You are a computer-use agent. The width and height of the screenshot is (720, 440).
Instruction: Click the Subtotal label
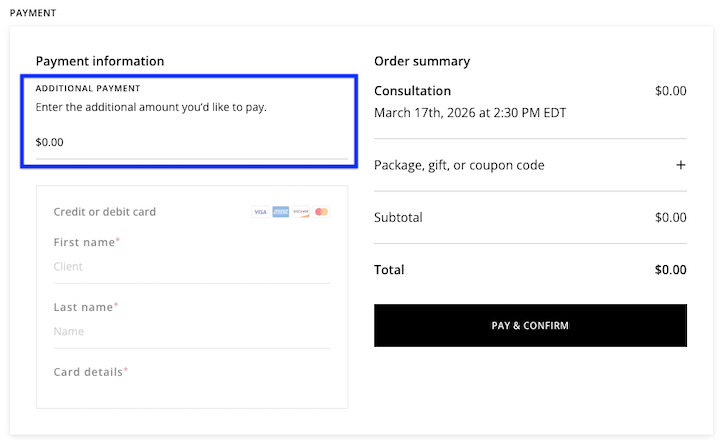coord(398,217)
